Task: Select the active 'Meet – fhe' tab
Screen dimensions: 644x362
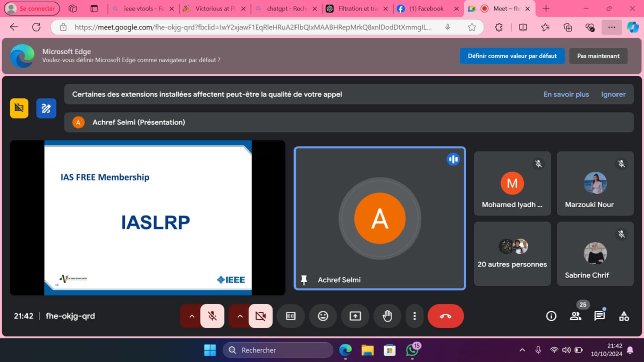Action: [500, 9]
